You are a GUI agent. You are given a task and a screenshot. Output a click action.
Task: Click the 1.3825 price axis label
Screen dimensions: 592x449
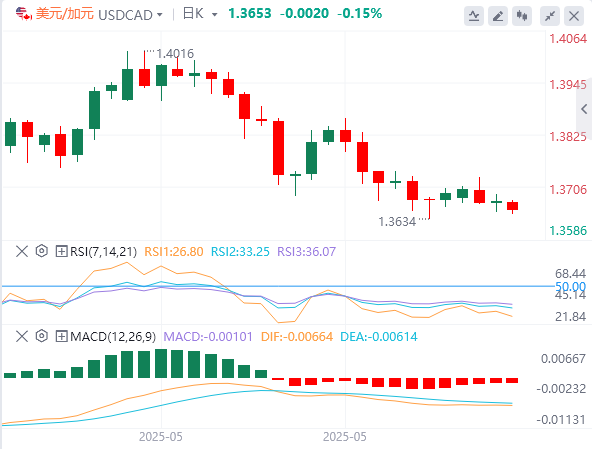568,137
